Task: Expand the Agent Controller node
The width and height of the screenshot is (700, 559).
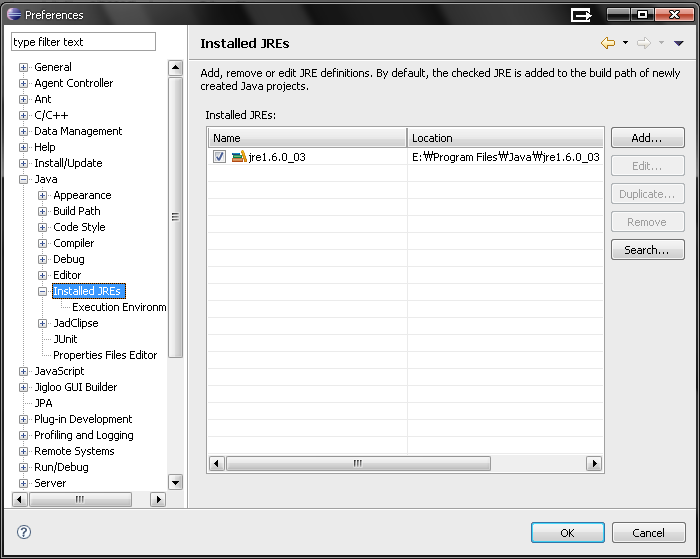Action: (23, 83)
